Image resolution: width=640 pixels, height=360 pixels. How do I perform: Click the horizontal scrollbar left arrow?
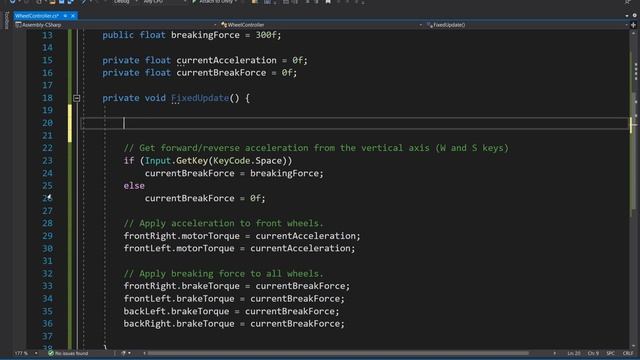144,353
